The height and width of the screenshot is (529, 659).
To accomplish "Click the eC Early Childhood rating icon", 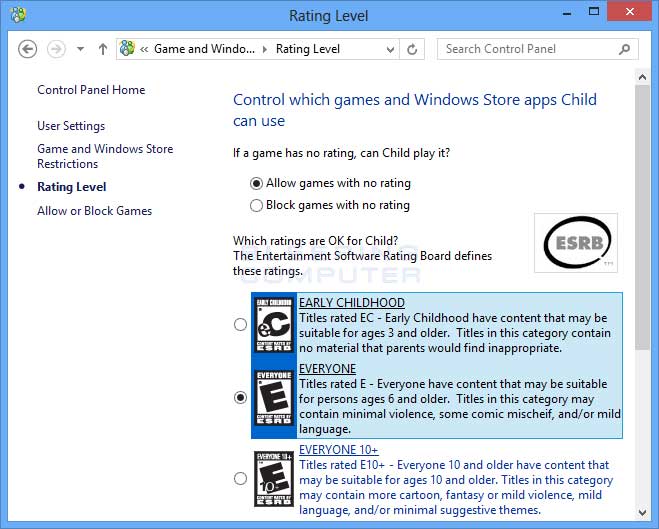I will [x=274, y=324].
